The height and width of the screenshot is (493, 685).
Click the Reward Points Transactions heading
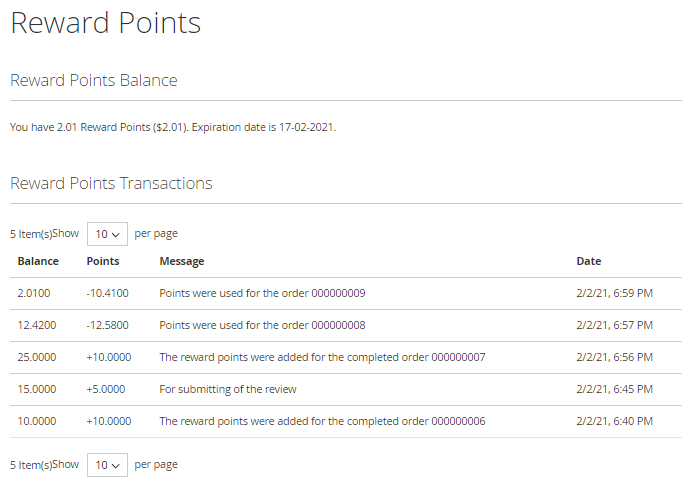point(111,183)
